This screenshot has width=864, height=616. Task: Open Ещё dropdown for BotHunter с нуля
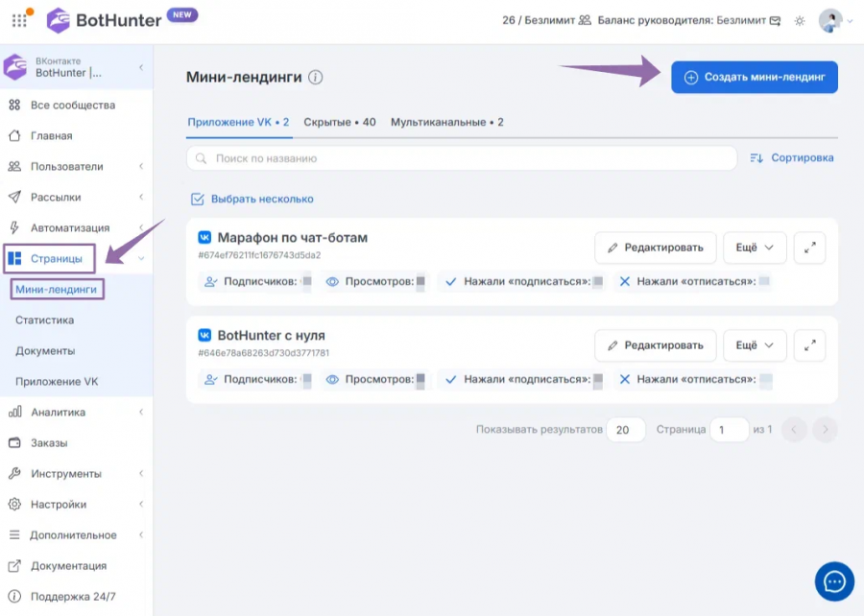click(755, 345)
